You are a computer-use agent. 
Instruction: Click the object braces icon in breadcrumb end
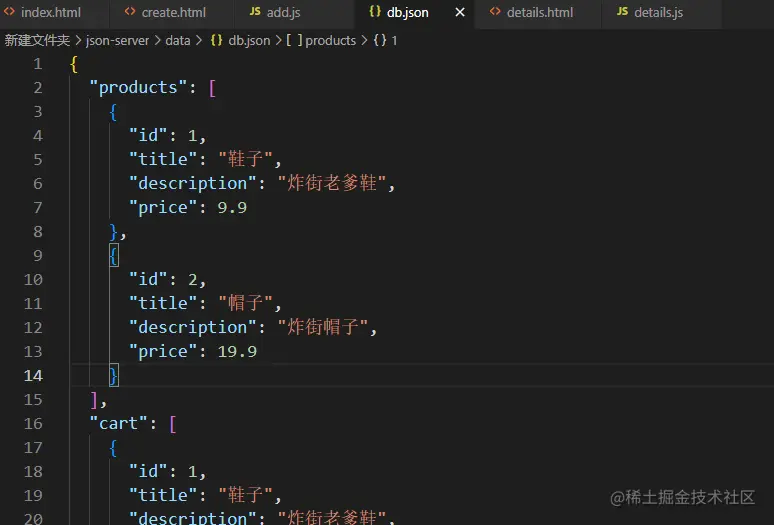click(380, 40)
